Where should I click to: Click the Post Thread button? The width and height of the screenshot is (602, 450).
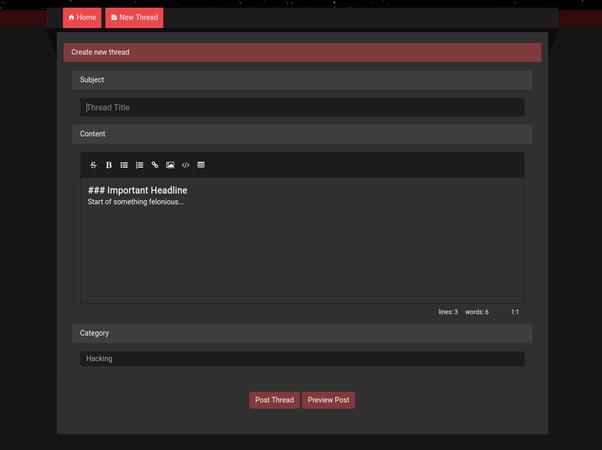[274, 400]
